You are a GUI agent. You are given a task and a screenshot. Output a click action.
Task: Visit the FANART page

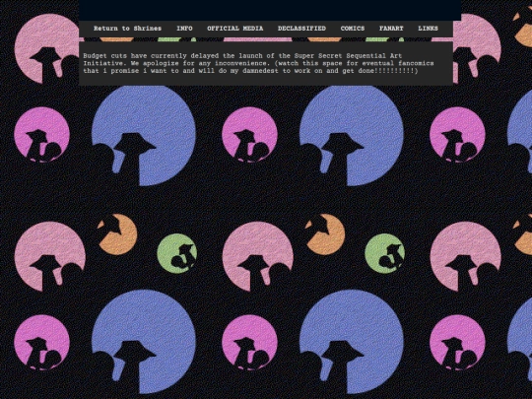[x=391, y=29]
